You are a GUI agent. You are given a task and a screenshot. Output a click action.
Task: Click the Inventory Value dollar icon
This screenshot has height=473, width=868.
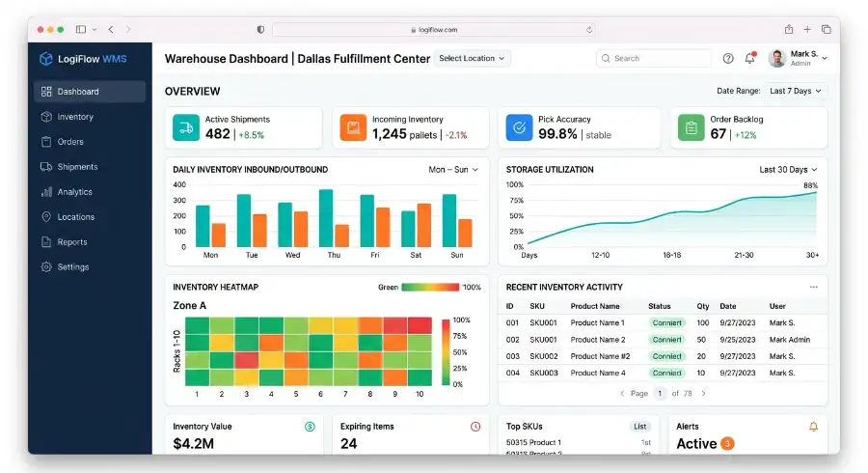(x=310, y=427)
